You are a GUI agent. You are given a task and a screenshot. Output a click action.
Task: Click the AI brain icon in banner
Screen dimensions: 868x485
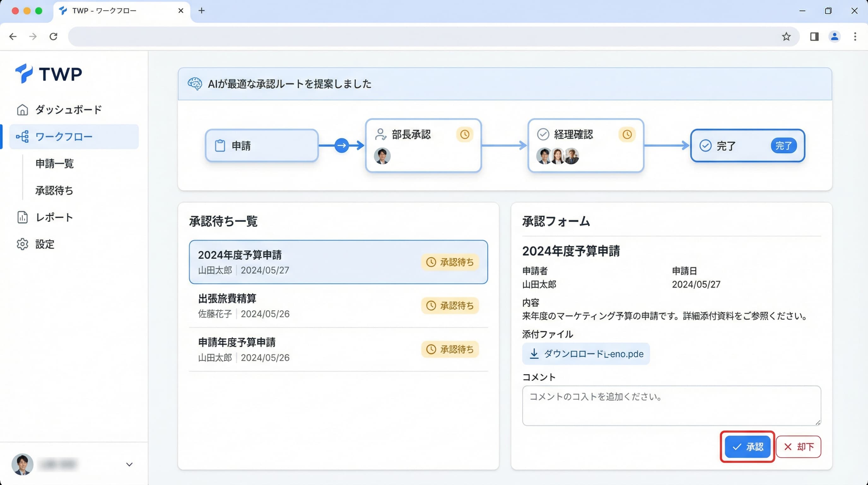(195, 84)
